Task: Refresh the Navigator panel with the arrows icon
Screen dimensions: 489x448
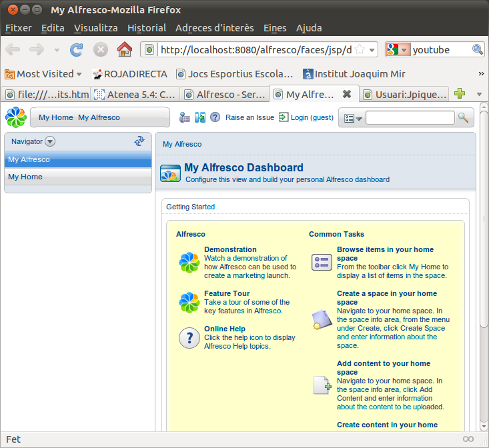Action: pyautogui.click(x=139, y=141)
